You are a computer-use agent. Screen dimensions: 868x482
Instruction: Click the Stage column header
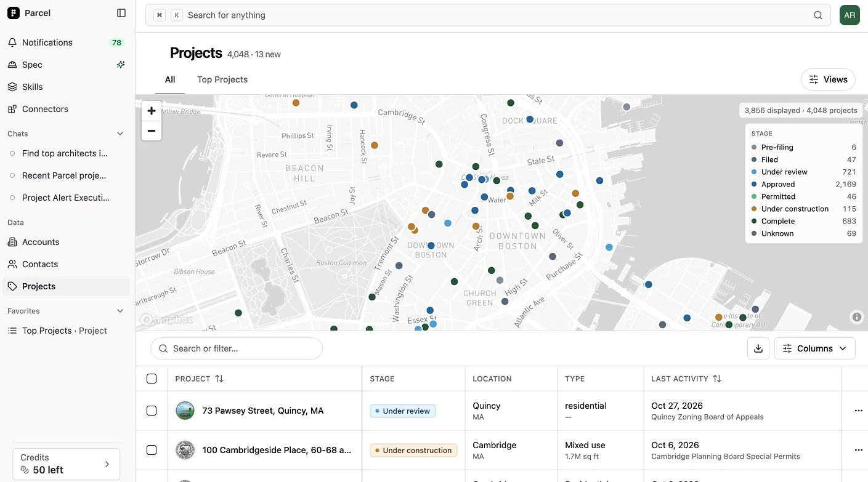coord(382,379)
